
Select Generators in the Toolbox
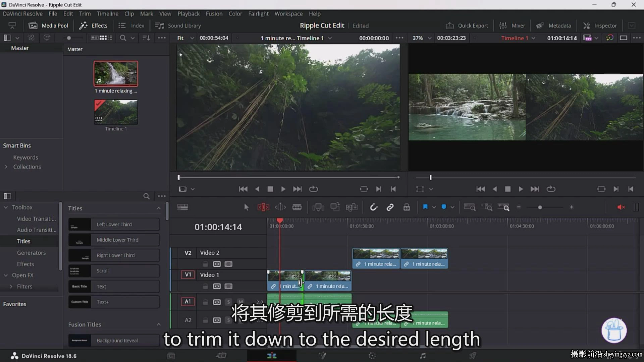31,253
